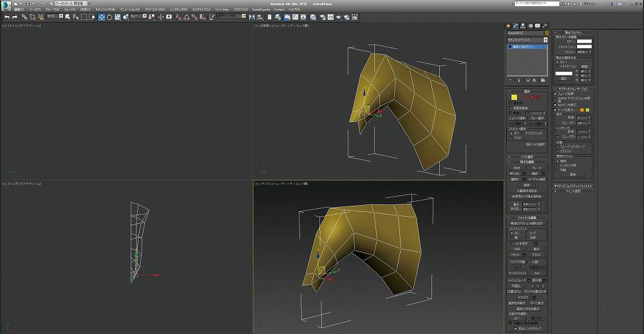Select the Rotate tool in toolbar
Screen dimensions: 644x334
[x=109, y=17]
